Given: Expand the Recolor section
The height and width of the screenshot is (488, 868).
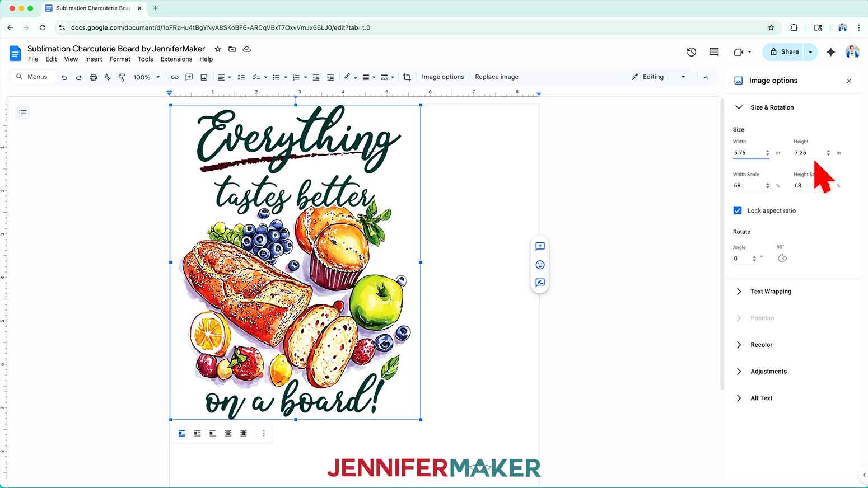Looking at the screenshot, I should coord(739,345).
